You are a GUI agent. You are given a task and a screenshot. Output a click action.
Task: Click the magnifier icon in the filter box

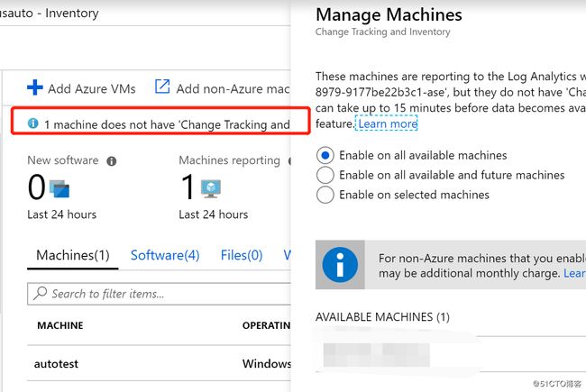point(40,294)
